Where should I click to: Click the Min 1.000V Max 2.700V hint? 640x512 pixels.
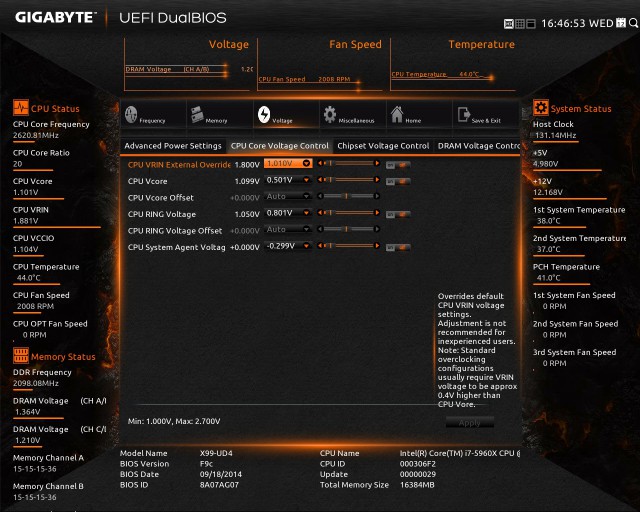coord(174,421)
